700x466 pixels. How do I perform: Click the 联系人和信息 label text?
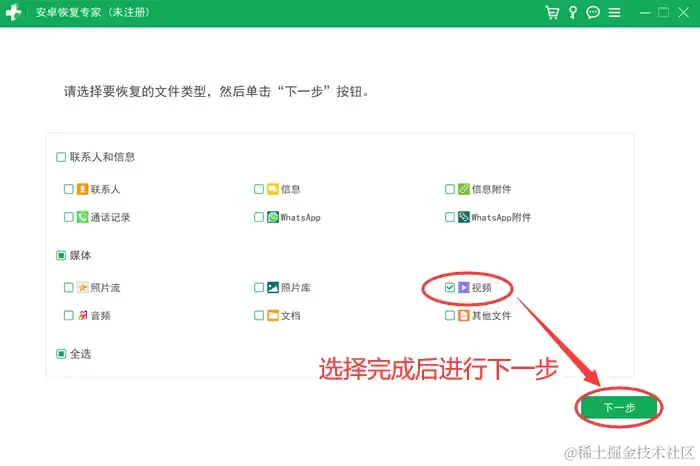102,157
